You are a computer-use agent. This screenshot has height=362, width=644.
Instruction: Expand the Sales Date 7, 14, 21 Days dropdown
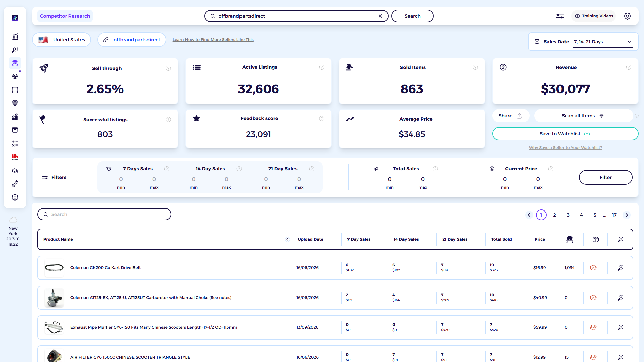[x=603, y=42]
